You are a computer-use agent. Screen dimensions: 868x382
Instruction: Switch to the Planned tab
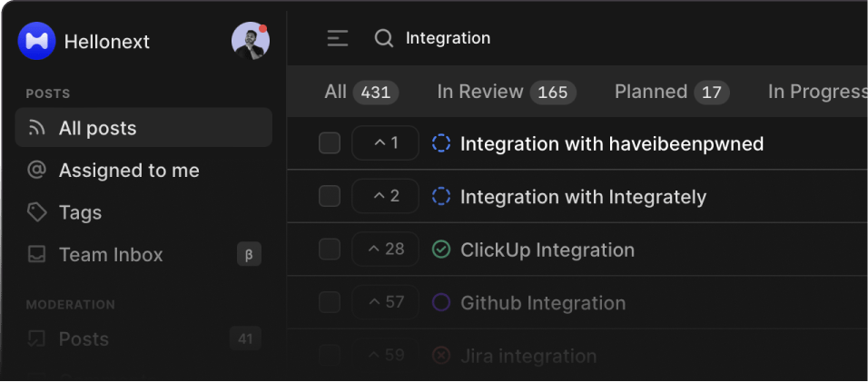(672, 92)
